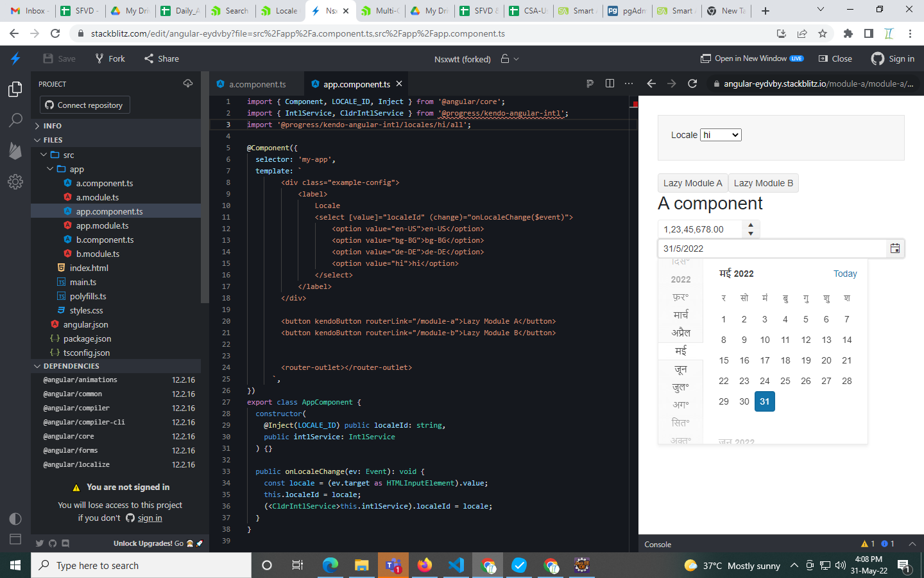Open the Firebase panel in the sidebar
Image resolution: width=924 pixels, height=578 pixels.
point(15,151)
